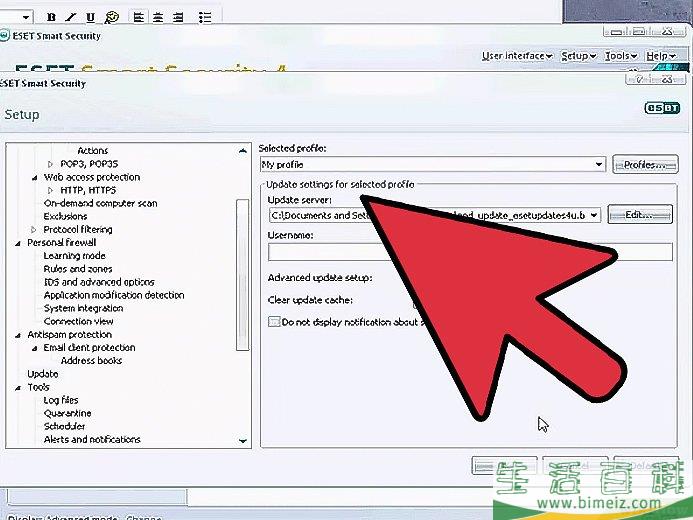Select Rules and zones tree item
The width and height of the screenshot is (693, 520).
pyautogui.click(x=78, y=269)
